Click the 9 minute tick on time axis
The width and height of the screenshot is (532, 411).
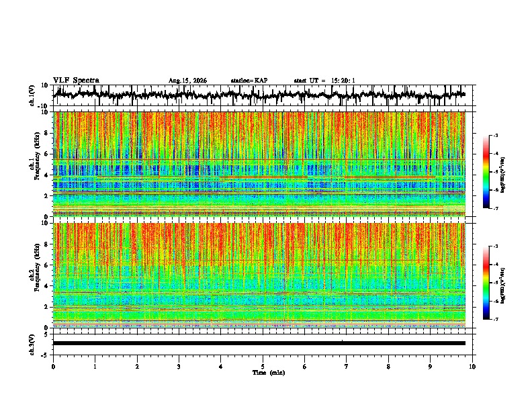point(430,367)
